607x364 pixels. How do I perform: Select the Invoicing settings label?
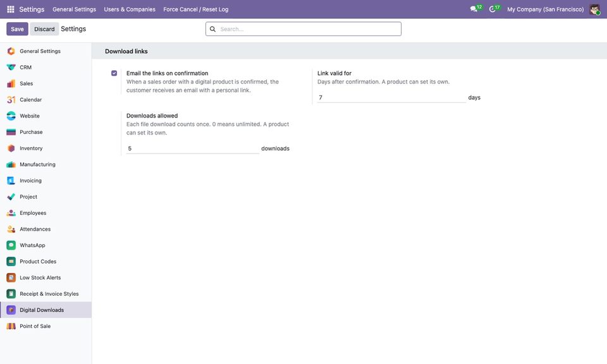coord(30,181)
